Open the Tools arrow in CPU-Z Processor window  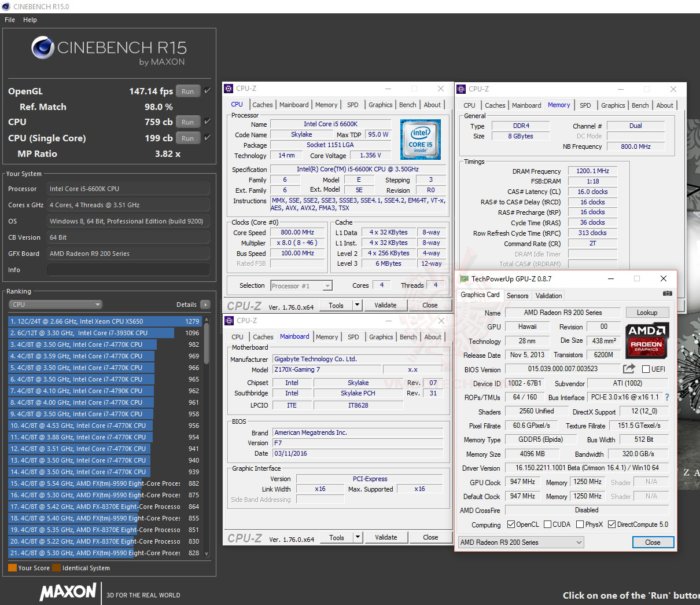click(357, 305)
